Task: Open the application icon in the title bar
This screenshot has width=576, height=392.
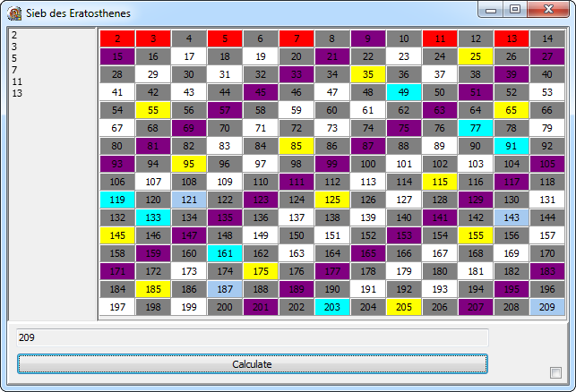Action: [x=14, y=12]
